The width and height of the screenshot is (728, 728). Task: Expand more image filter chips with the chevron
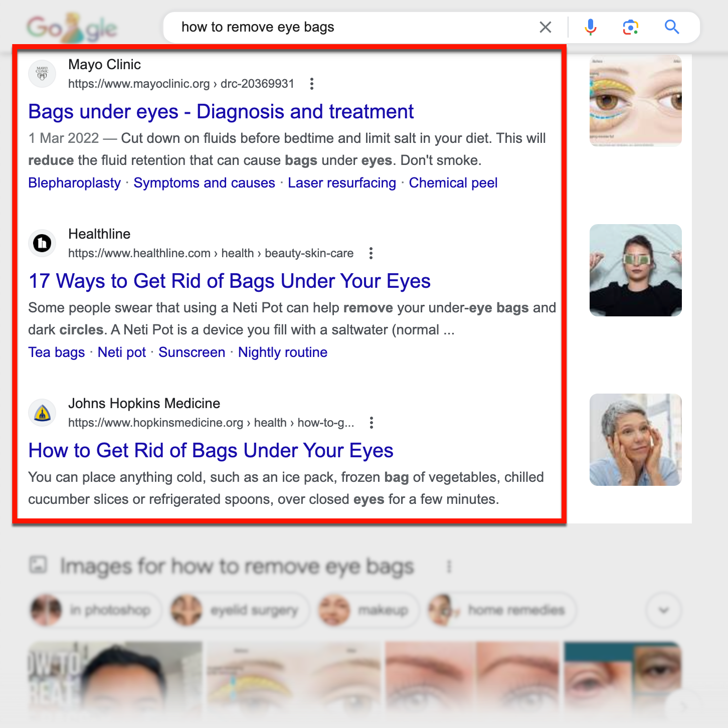664,610
